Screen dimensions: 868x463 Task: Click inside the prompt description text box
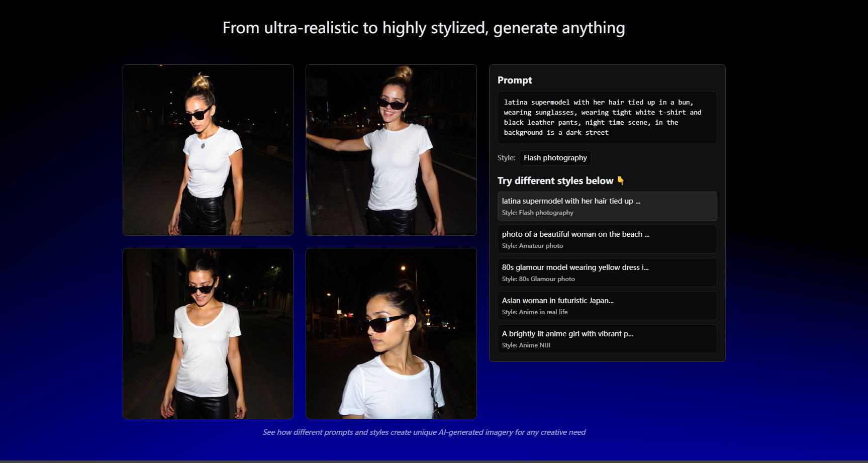click(607, 117)
